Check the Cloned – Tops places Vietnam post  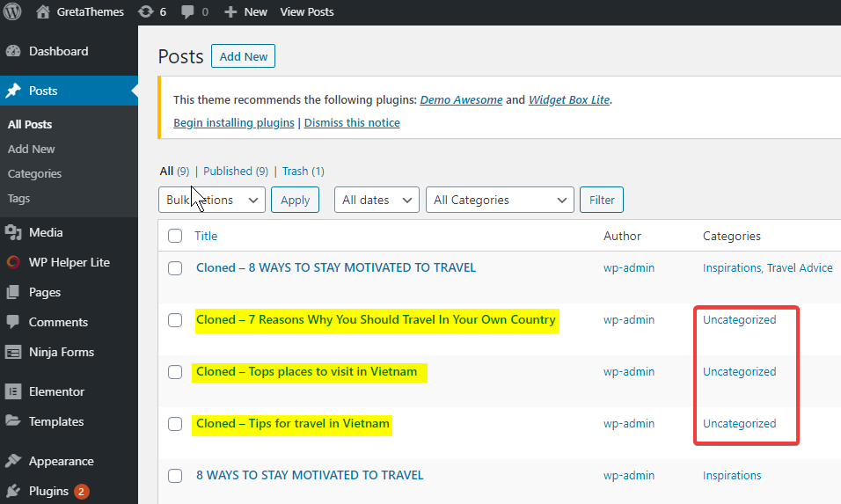(x=175, y=372)
